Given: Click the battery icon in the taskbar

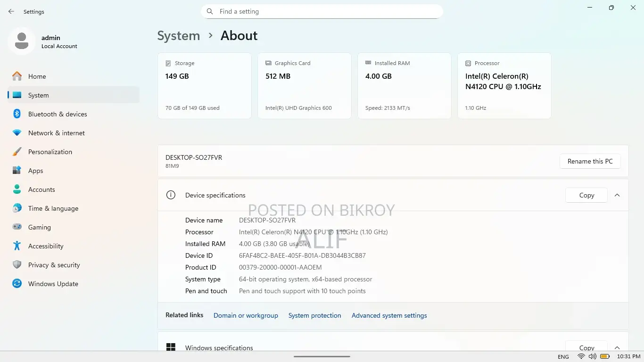Looking at the screenshot, I should pyautogui.click(x=605, y=356).
